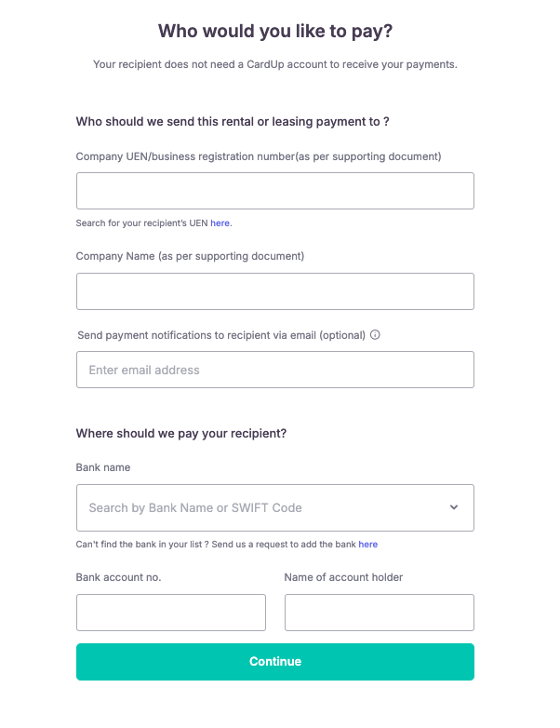The image size is (560, 728).
Task: Focus the Name of account holder field
Action: pos(379,613)
